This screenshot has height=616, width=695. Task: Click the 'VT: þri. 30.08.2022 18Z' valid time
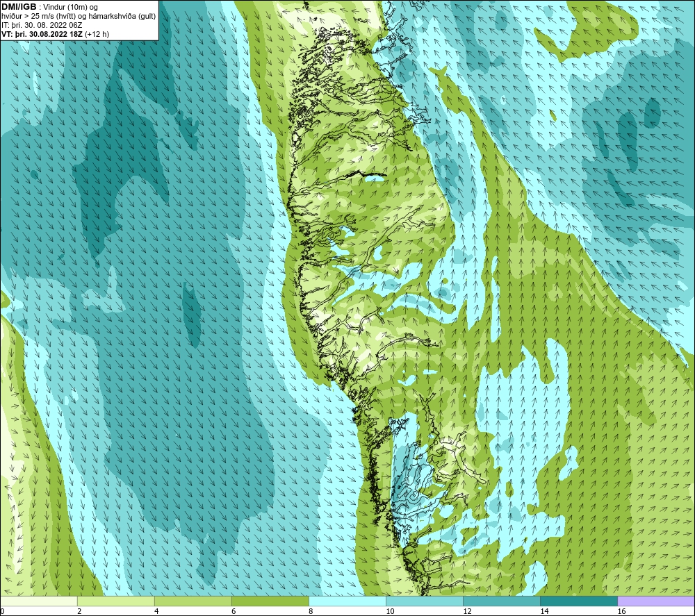point(42,34)
